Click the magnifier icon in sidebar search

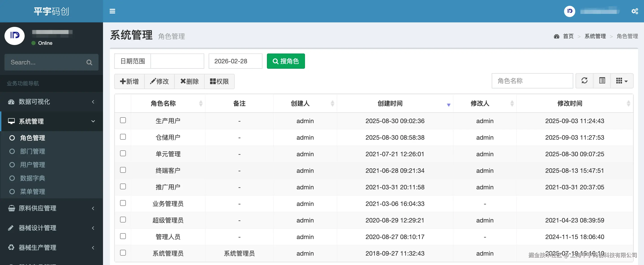(89, 62)
